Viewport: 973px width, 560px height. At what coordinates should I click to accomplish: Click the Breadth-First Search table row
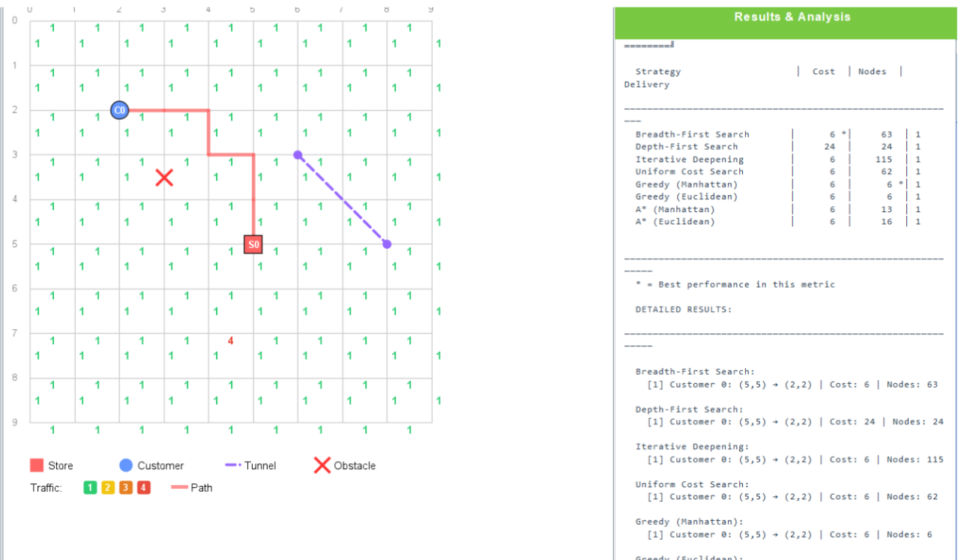[778, 135]
